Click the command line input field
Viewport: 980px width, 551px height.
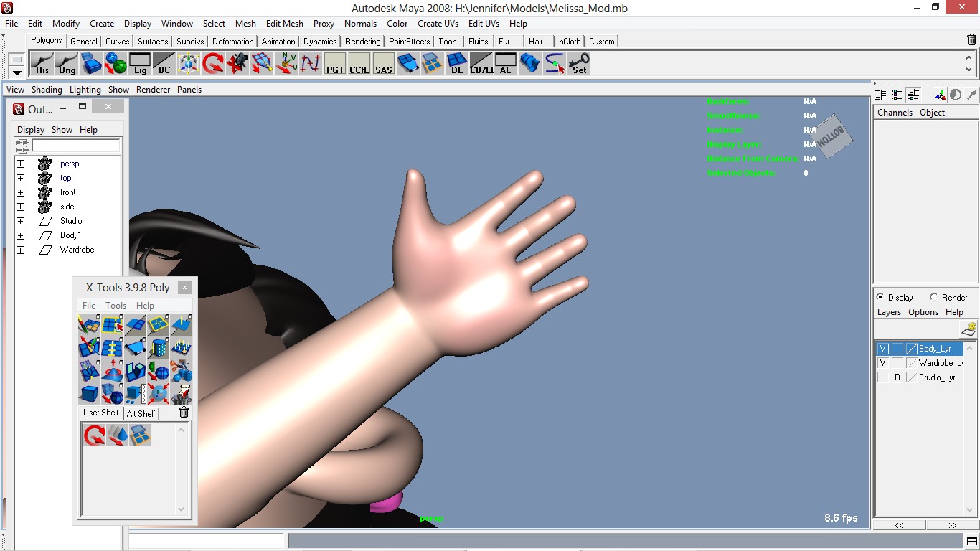(x=206, y=541)
